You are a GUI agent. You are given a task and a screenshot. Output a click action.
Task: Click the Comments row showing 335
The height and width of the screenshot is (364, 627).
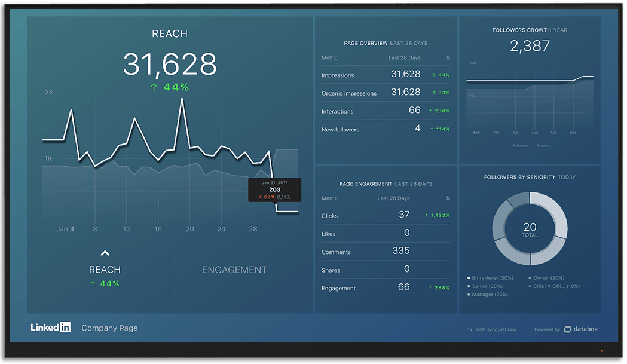(385, 252)
